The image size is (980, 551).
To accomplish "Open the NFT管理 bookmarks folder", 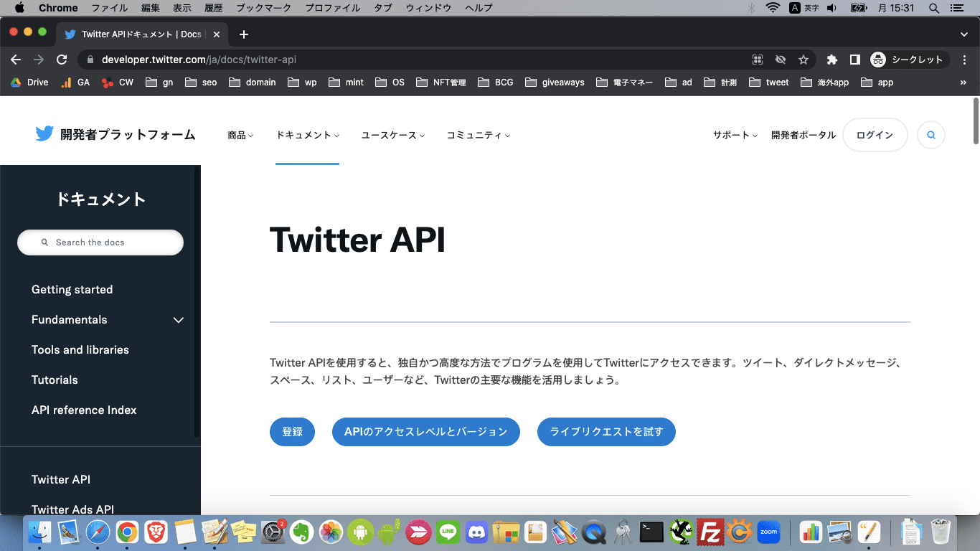I will pos(441,83).
